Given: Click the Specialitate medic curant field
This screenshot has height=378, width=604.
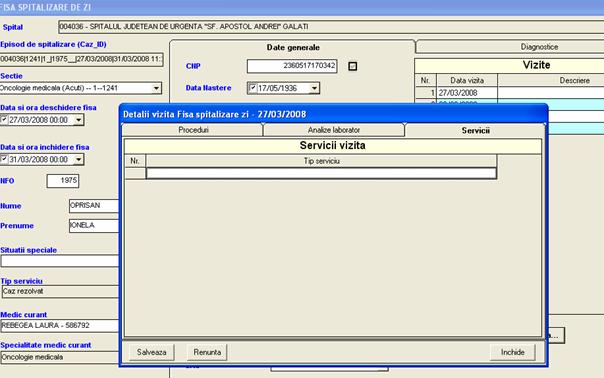Looking at the screenshot, I should tap(59, 357).
